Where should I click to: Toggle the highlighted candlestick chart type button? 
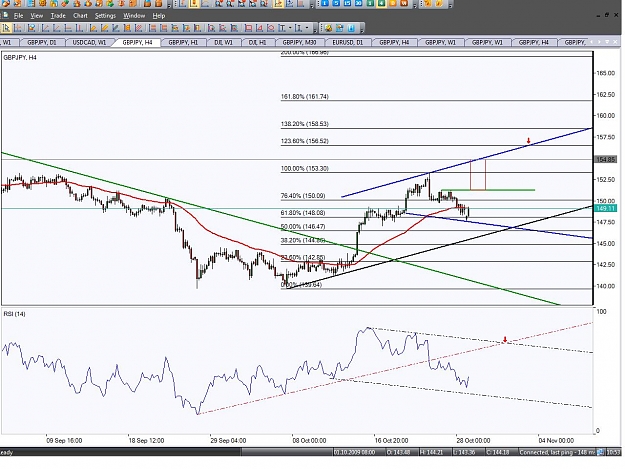tap(194, 4)
